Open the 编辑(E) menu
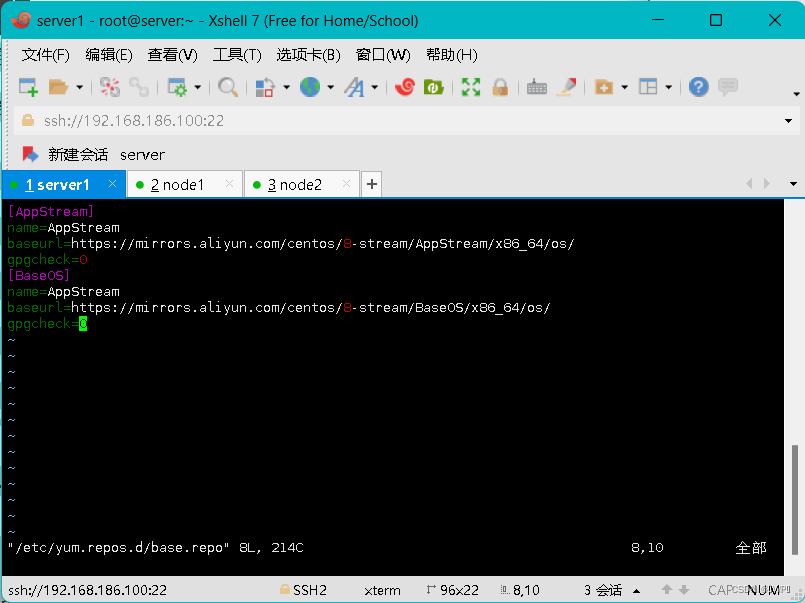 (109, 55)
